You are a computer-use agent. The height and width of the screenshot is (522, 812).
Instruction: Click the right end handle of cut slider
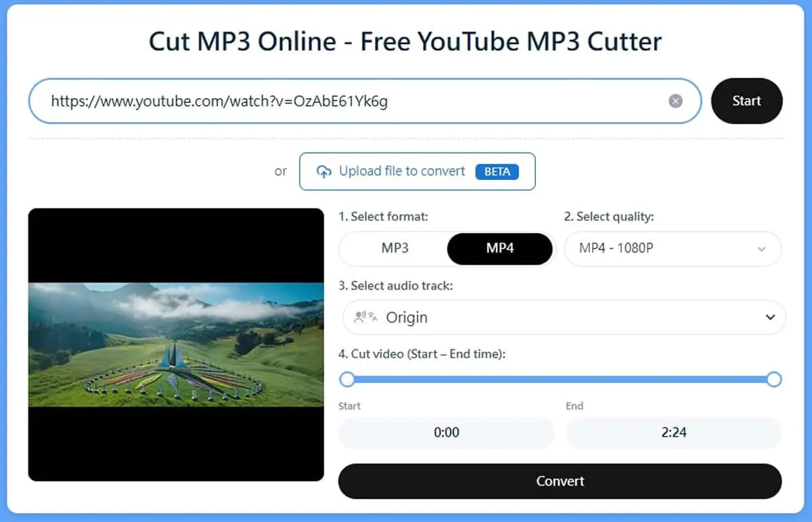(774, 379)
